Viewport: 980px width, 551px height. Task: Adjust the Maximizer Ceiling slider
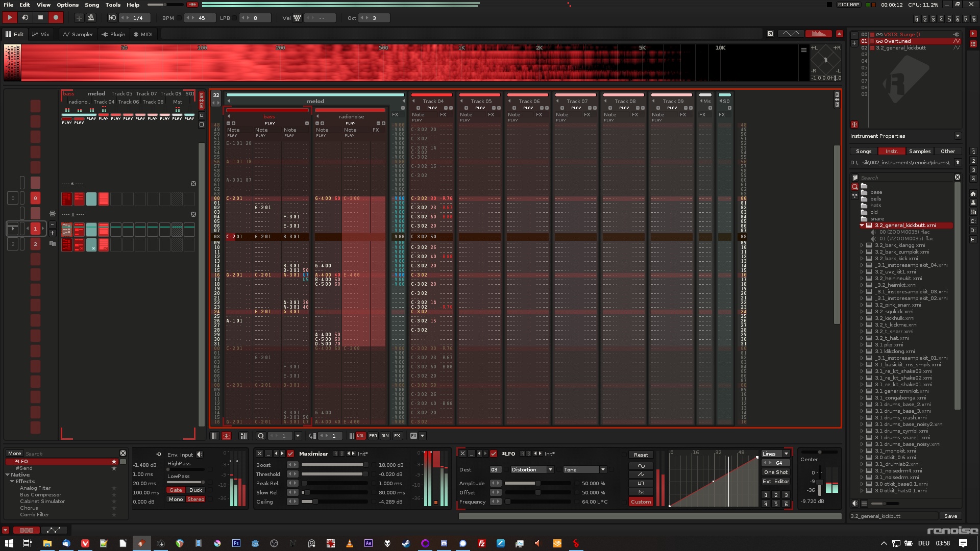pyautogui.click(x=334, y=502)
